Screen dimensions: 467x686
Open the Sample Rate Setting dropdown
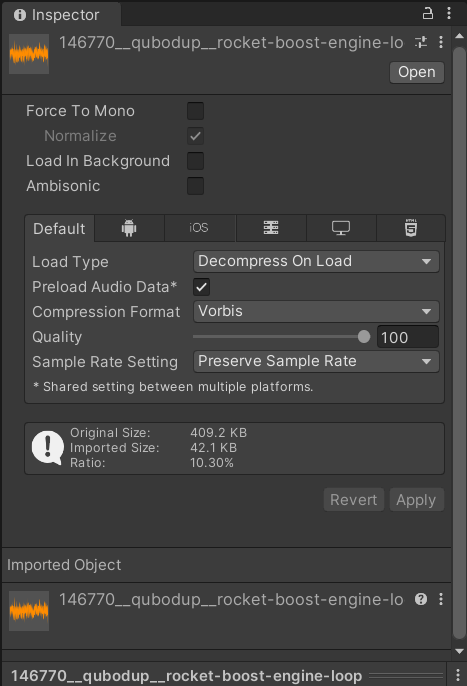[x=316, y=361]
